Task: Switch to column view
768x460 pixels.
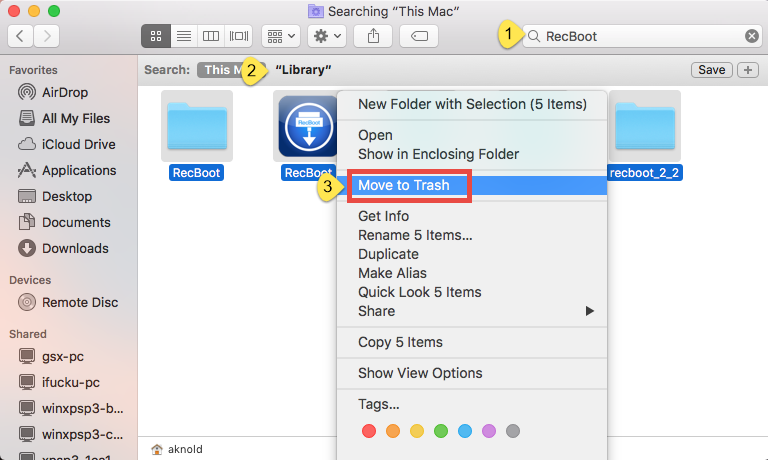Action: [x=211, y=36]
